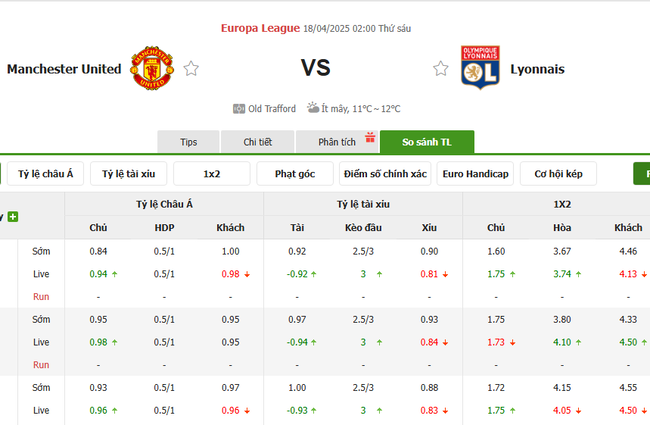This screenshot has height=425, width=650.
Task: Expand rows with the green plus icon
Action: coord(13,216)
